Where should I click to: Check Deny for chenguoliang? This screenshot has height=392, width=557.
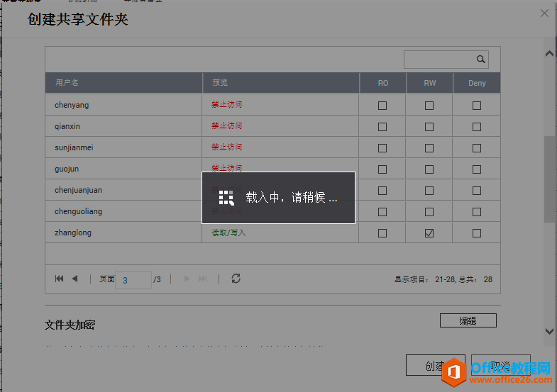tap(477, 212)
